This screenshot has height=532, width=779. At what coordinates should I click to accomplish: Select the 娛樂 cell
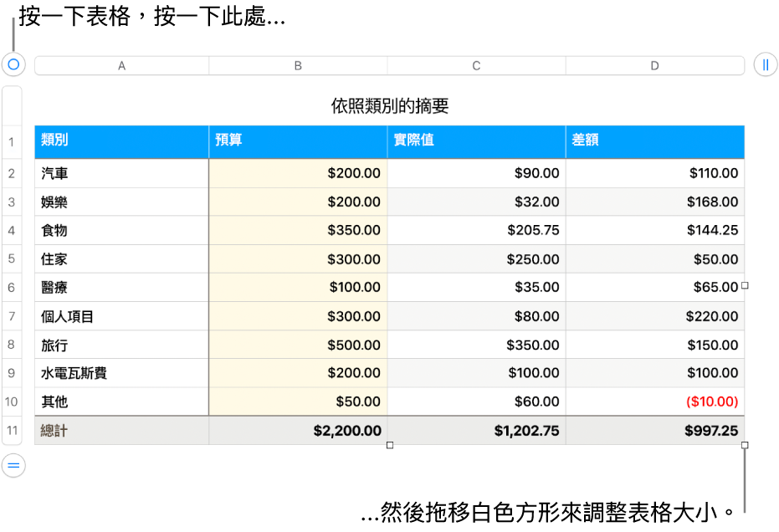point(121,202)
